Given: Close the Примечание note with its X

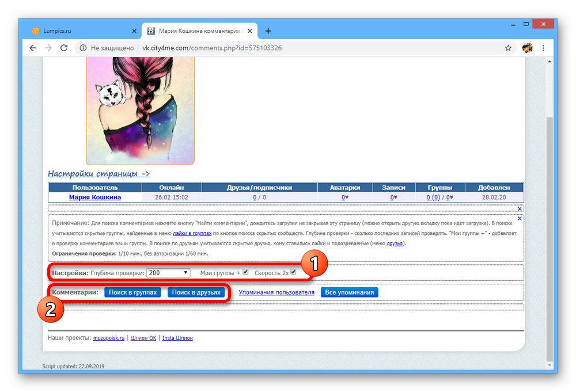Looking at the screenshot, I should [520, 218].
